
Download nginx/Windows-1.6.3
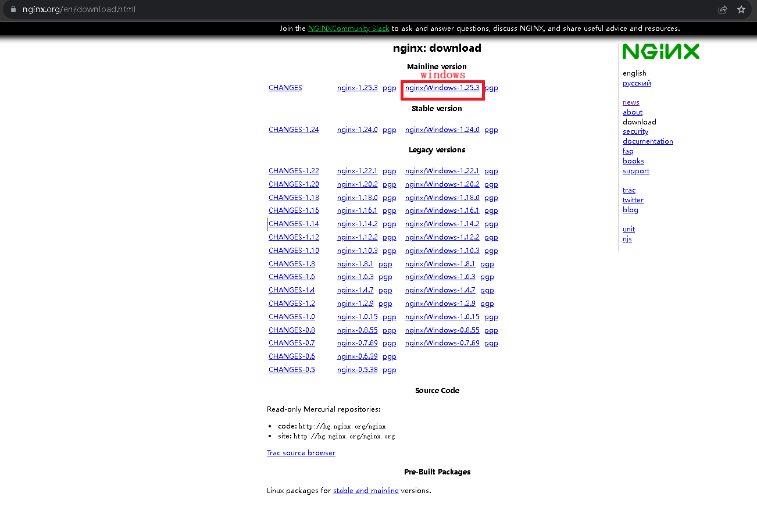(440, 277)
